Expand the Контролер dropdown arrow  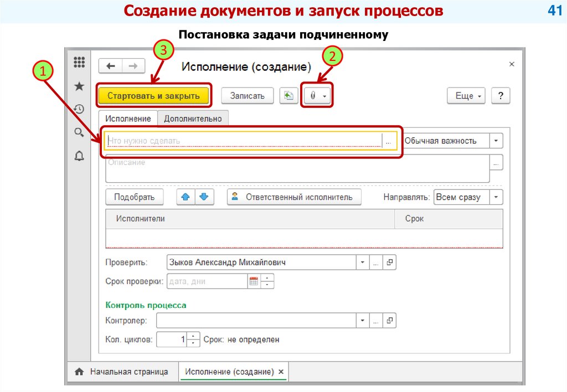click(x=362, y=321)
